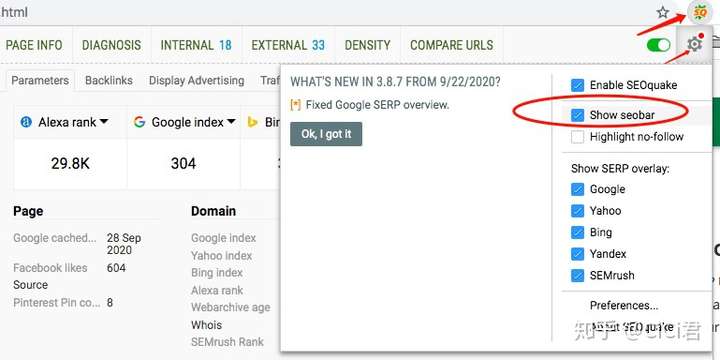Click SEMrush Rank under Domain
This screenshot has width=720, height=360.
(227, 342)
